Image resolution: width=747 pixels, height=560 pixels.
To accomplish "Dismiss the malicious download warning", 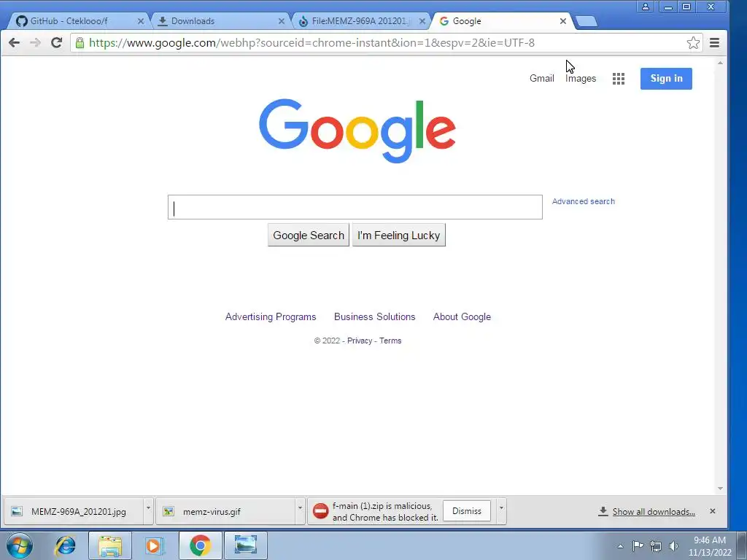I will click(x=466, y=511).
